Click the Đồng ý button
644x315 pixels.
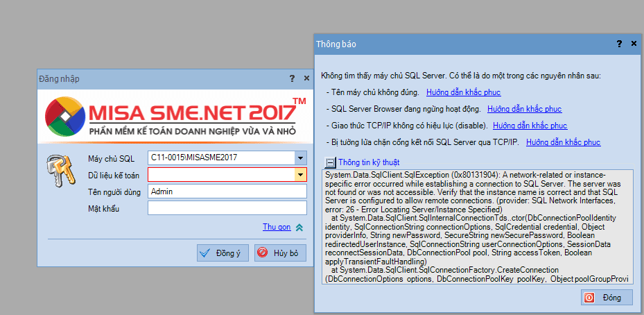click(223, 253)
